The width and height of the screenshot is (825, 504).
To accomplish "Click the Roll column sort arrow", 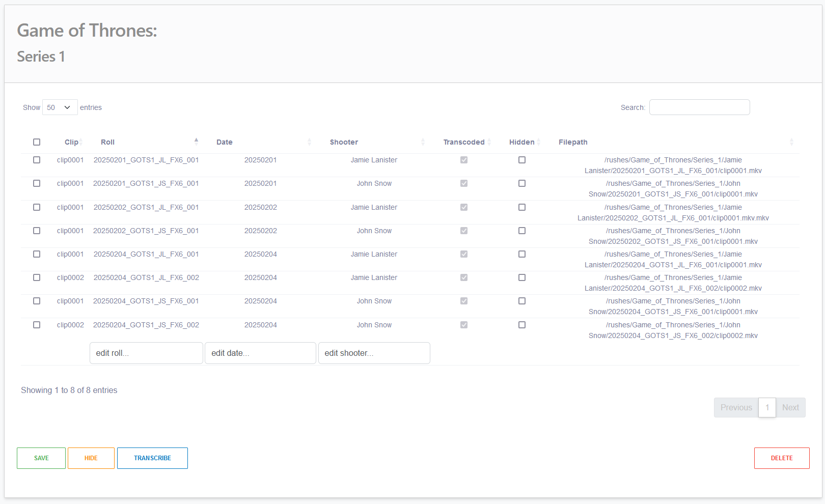I will click(x=196, y=142).
